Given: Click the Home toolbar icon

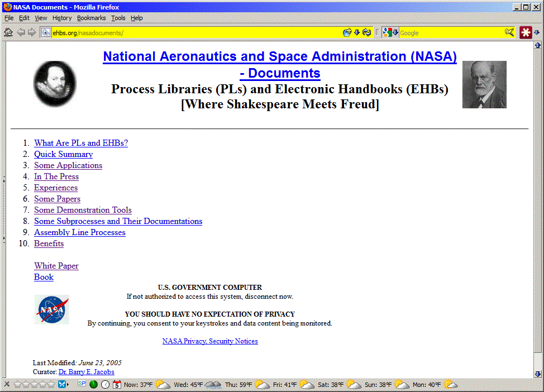Looking at the screenshot, I should (8, 32).
